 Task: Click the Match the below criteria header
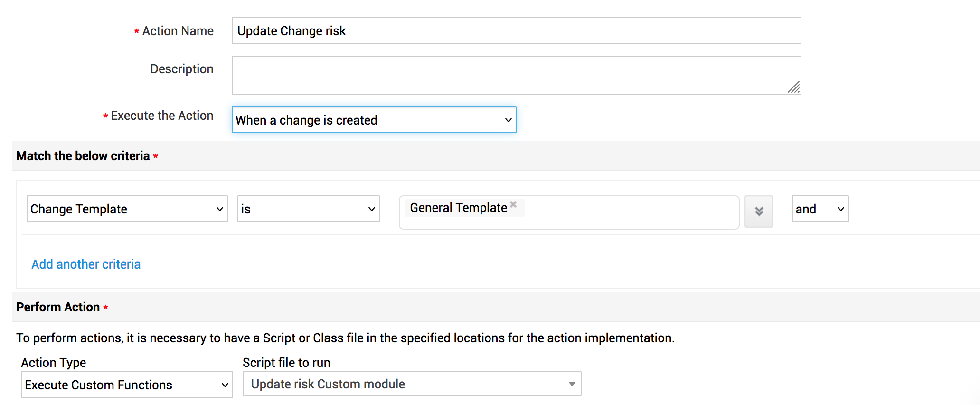click(x=83, y=156)
